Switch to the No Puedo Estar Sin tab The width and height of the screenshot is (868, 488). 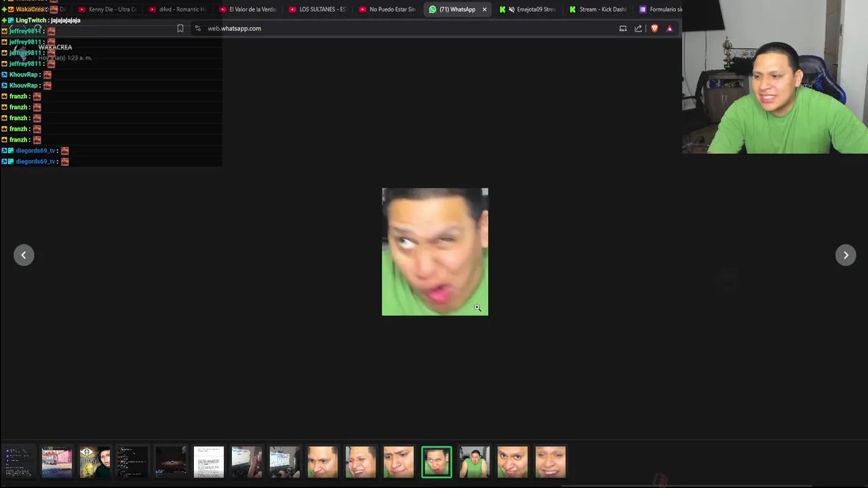click(x=387, y=9)
